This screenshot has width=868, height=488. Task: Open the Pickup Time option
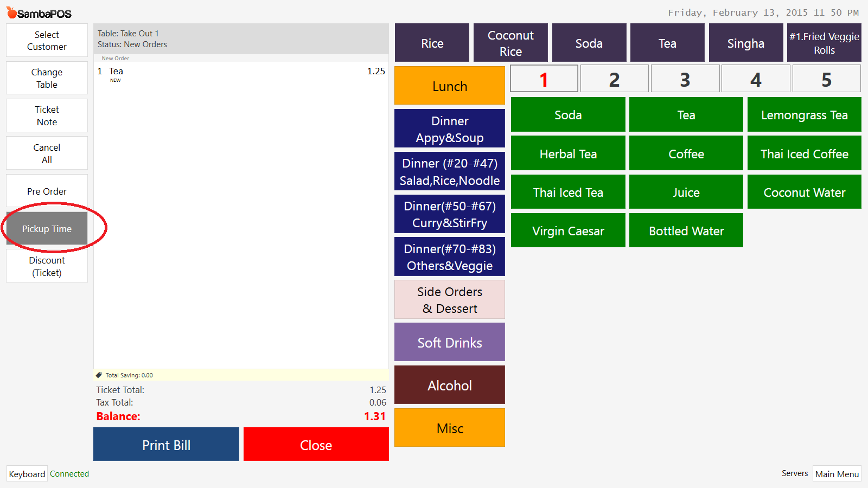coord(47,229)
